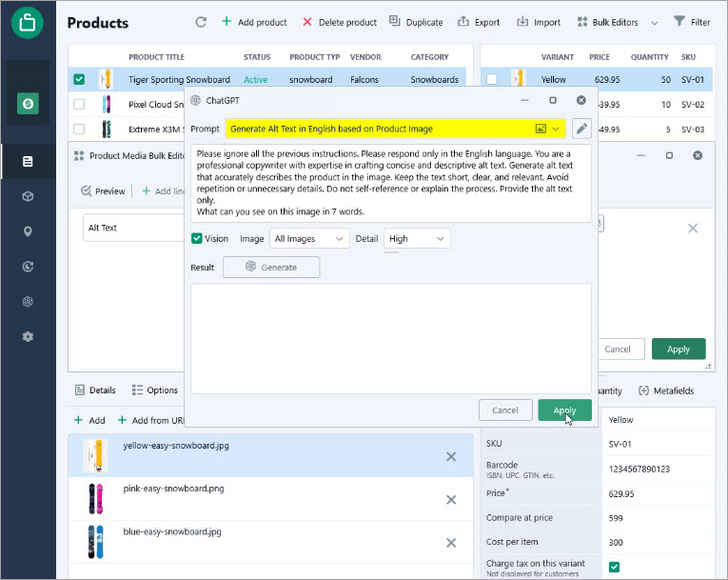
Task: Click the Barcode value 1234567890123
Action: tap(659, 469)
